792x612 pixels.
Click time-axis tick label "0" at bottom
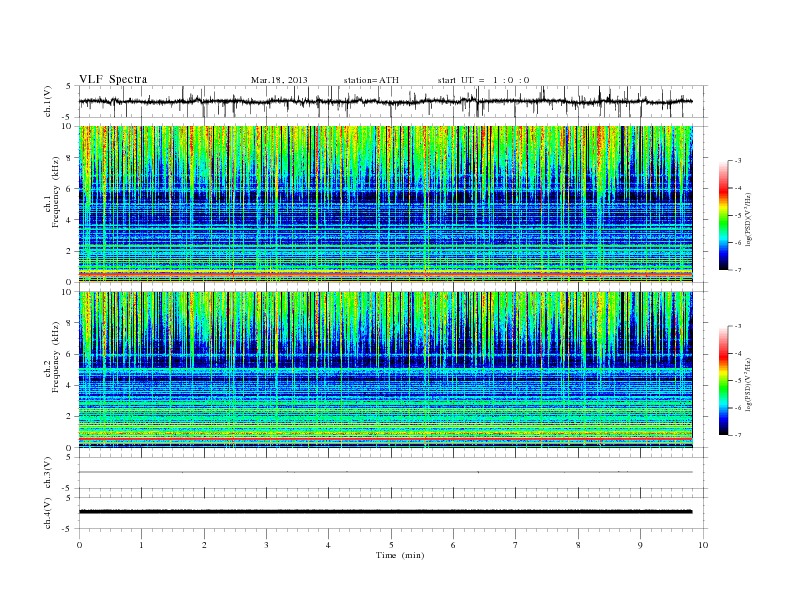79,545
